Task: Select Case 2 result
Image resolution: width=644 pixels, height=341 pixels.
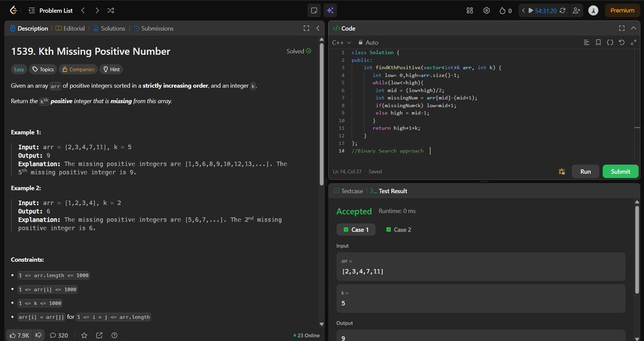Action: pyautogui.click(x=399, y=229)
